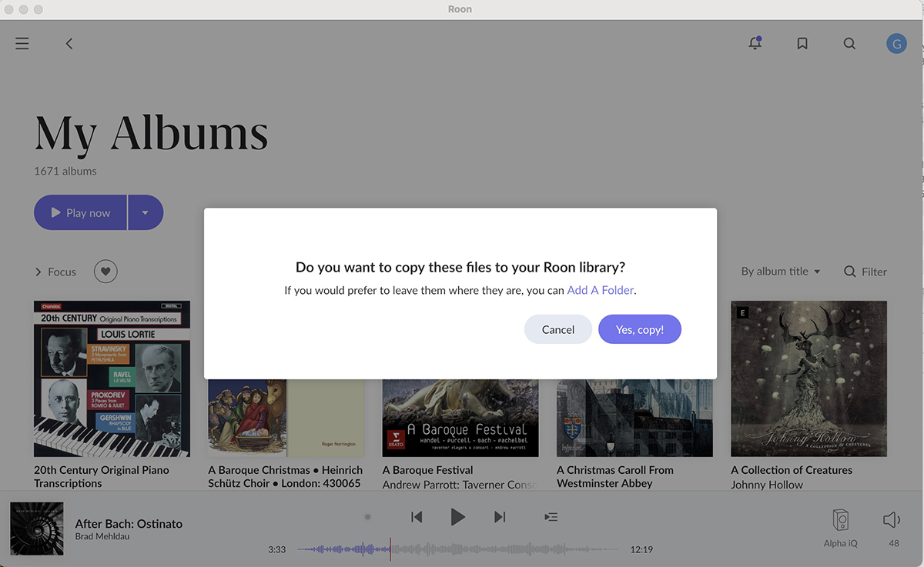Screen dimensions: 924x567
Task: Click the artist name Johnny Hollow
Action: pos(767,485)
